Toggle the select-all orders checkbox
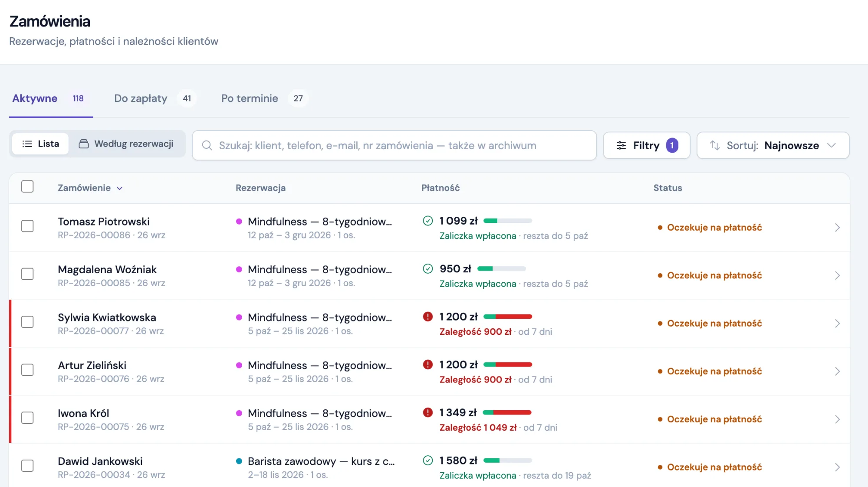 (x=27, y=186)
